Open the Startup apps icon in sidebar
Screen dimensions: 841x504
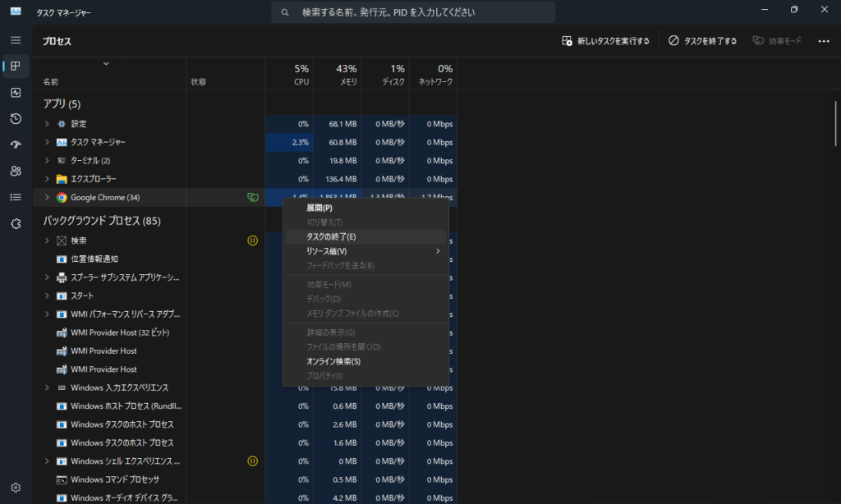coord(16,144)
